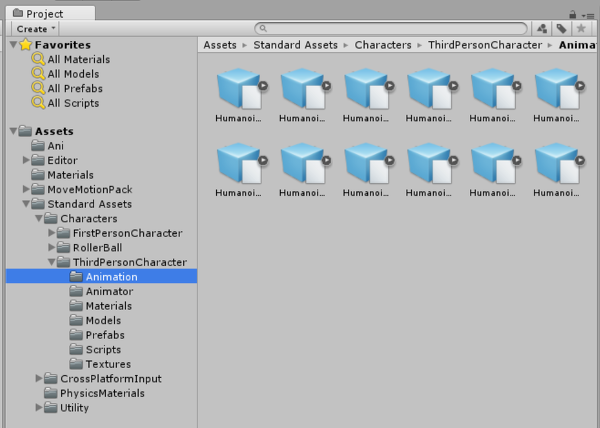Expand the MoveMotionPack folder arrow
The image size is (600, 428).
tap(26, 189)
